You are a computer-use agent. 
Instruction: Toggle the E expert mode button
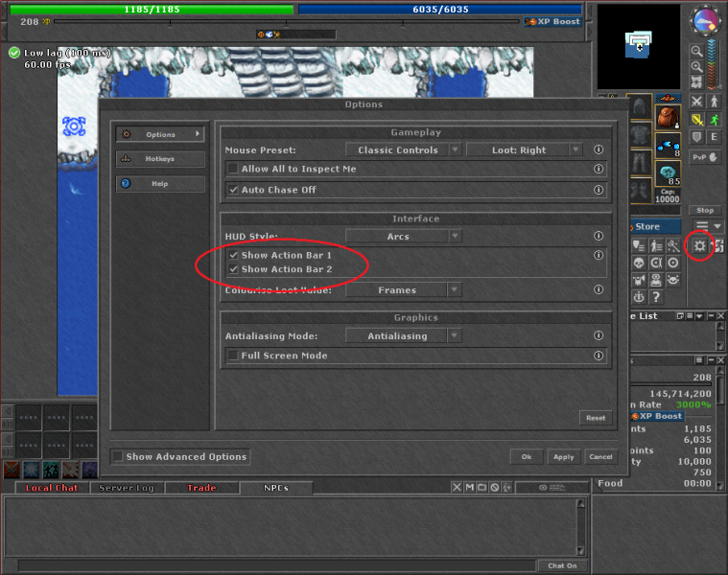(x=714, y=137)
